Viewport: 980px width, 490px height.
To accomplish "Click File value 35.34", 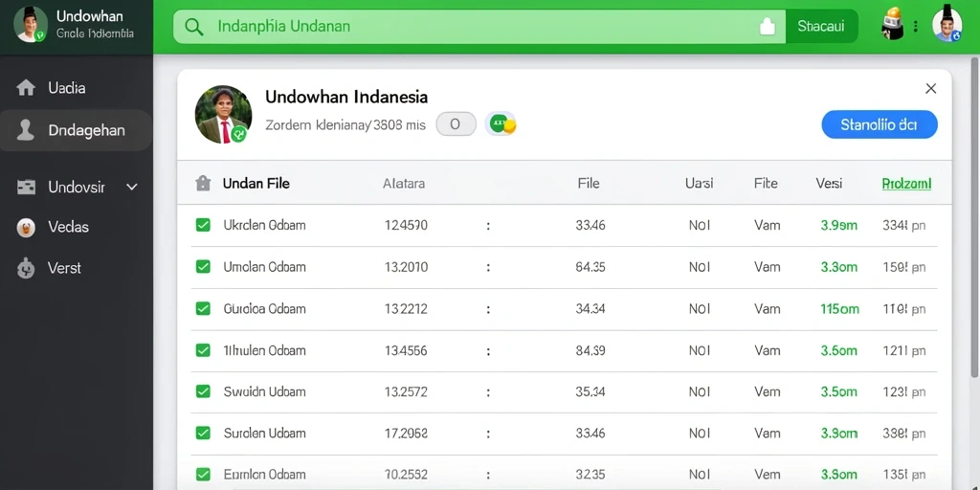I will coord(590,391).
